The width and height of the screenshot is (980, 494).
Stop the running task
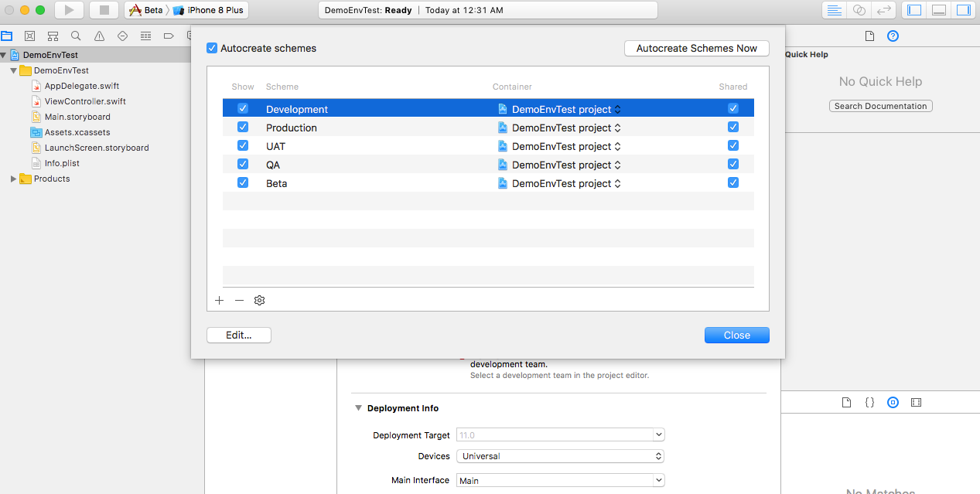[104, 10]
